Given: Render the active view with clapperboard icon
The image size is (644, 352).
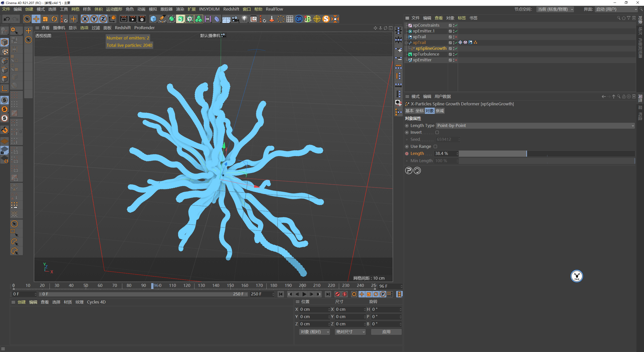Looking at the screenshot, I should point(124,19).
